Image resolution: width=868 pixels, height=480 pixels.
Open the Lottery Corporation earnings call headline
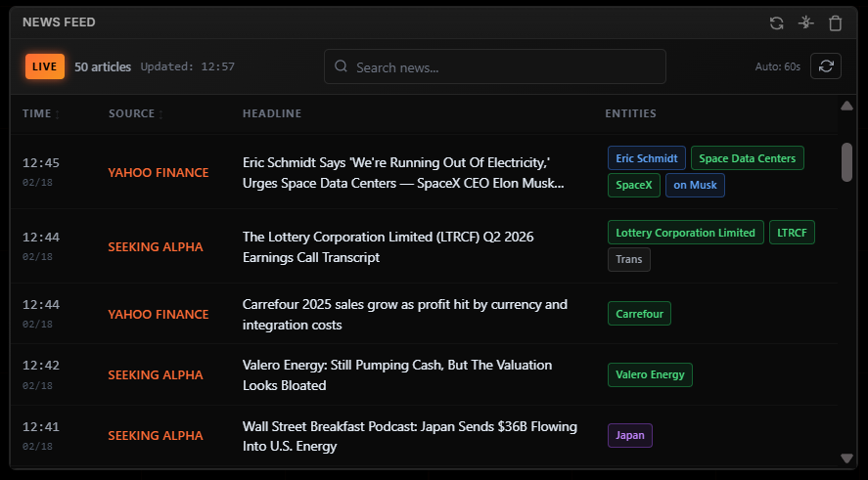coord(388,246)
